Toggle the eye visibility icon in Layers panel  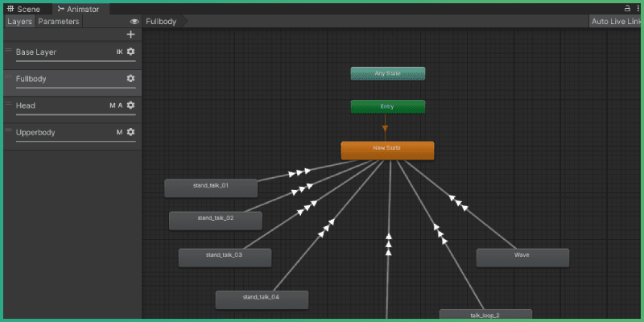134,22
